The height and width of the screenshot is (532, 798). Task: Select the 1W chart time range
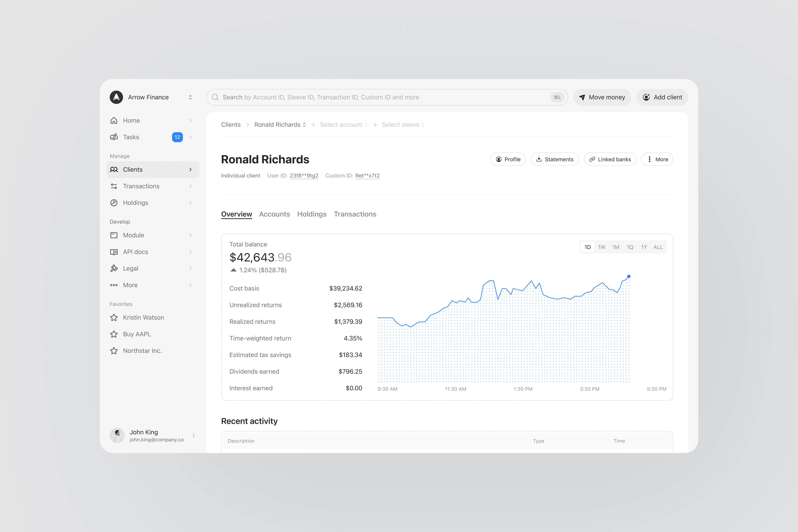(602, 247)
